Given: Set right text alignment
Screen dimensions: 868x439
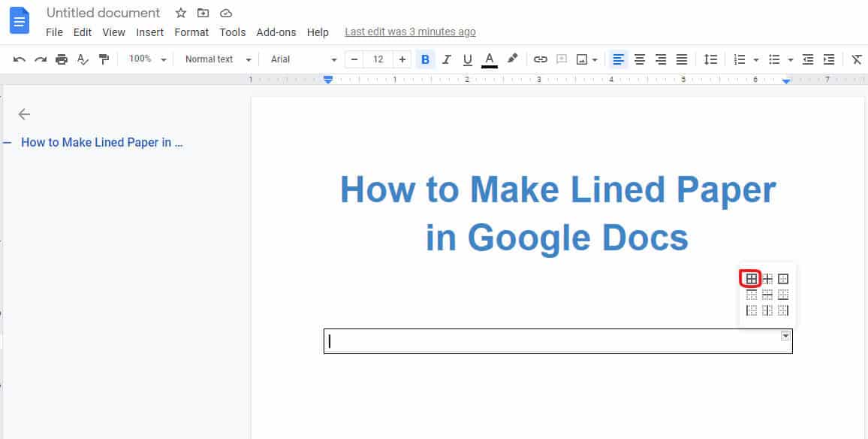Looking at the screenshot, I should [x=661, y=59].
